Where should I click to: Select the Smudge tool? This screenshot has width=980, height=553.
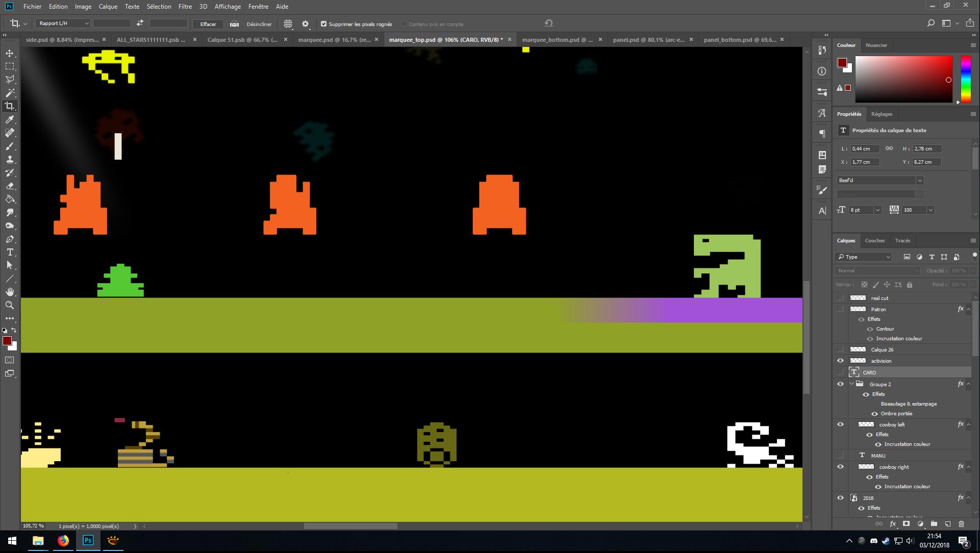(x=10, y=212)
